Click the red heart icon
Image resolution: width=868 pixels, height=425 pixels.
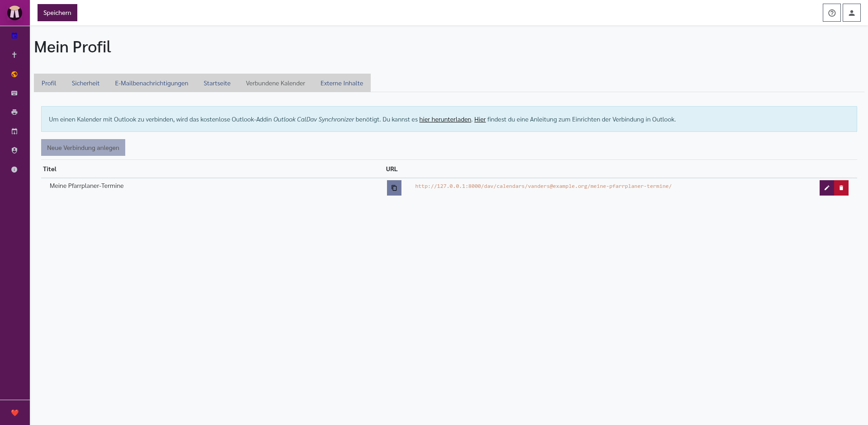click(15, 412)
